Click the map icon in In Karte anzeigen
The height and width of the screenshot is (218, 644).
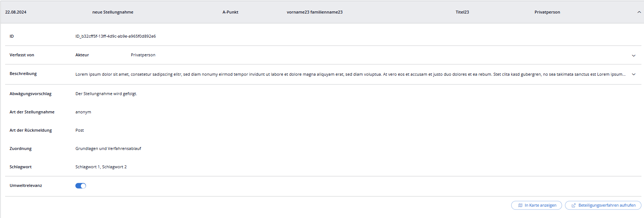point(520,206)
